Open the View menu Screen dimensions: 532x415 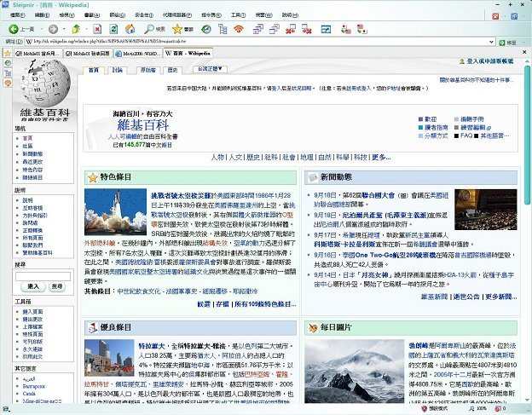click(x=66, y=15)
